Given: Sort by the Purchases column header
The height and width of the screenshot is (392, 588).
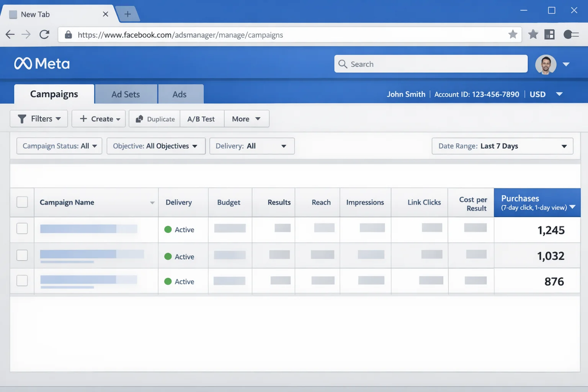Looking at the screenshot, I should click(537, 202).
